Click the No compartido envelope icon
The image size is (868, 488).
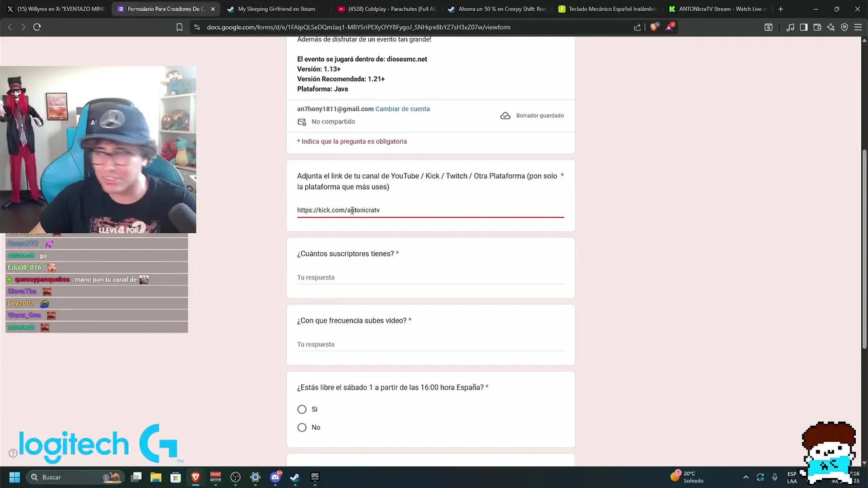[x=302, y=122]
